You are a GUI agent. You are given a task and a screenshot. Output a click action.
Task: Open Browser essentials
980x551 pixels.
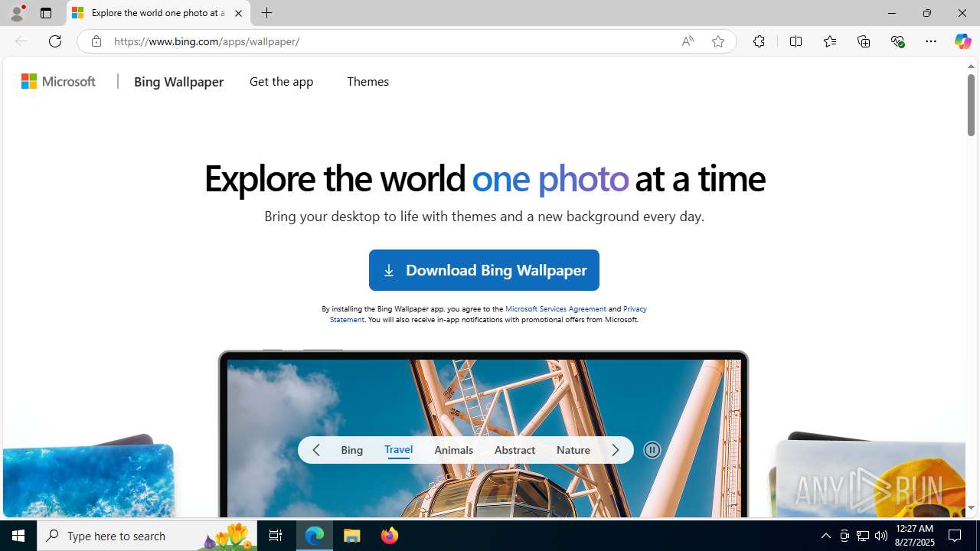click(x=897, y=41)
